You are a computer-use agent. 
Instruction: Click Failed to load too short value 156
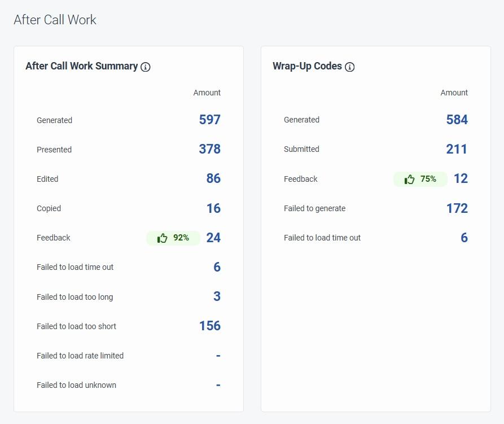210,325
